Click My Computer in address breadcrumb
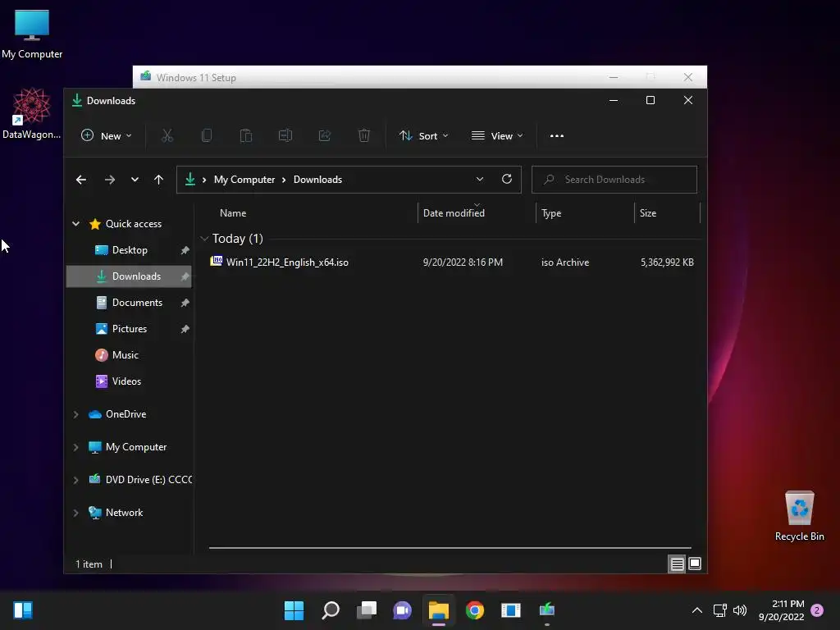The height and width of the screenshot is (630, 840). click(x=244, y=180)
